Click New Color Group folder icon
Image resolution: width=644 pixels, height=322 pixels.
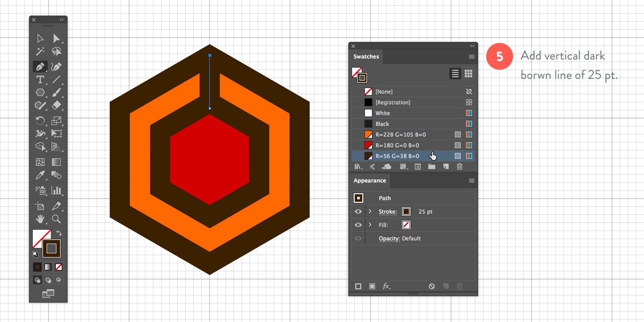(431, 167)
